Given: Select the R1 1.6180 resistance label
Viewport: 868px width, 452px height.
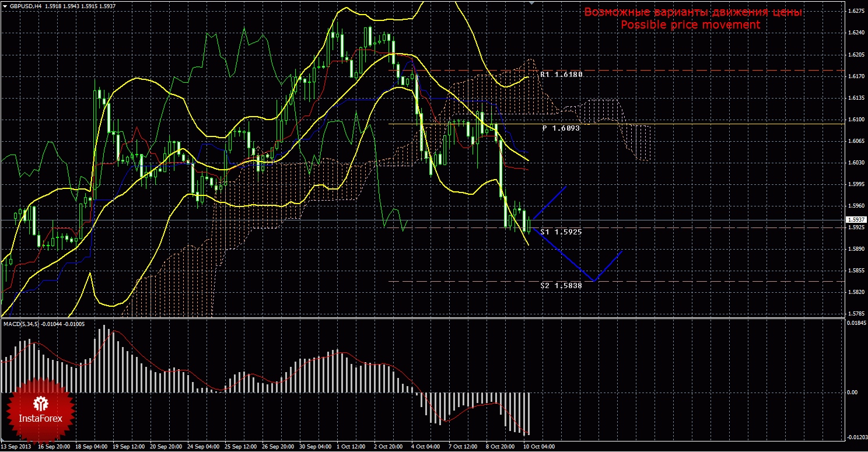Looking at the screenshot, I should [x=561, y=75].
